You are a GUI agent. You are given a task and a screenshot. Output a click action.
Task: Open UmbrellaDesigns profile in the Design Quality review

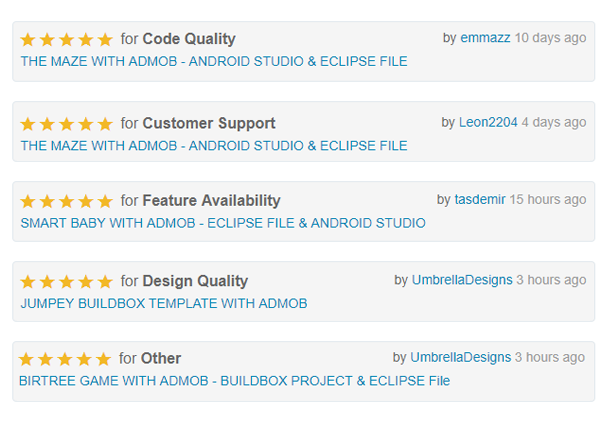pos(462,280)
